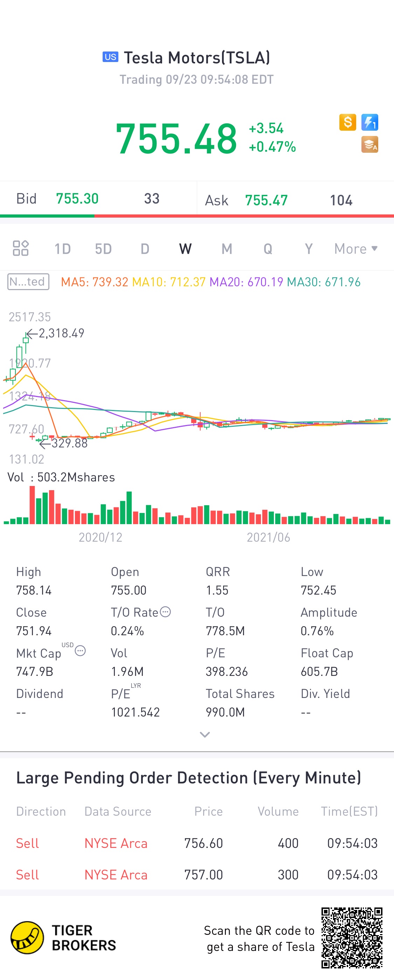Tap the Bid price 755.30
Image resolution: width=394 pixels, height=980 pixels.
tap(77, 199)
